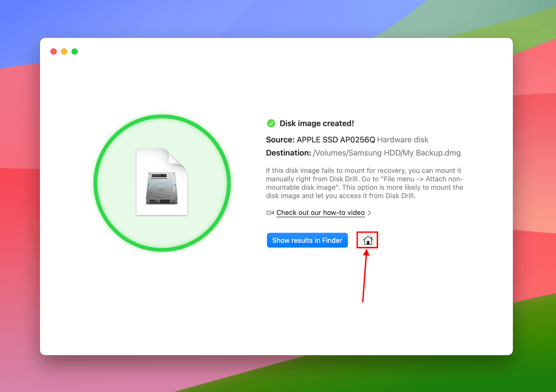Viewport: 556px width, 392px height.
Task: Click the hard drive graphic on the document
Action: point(162,188)
